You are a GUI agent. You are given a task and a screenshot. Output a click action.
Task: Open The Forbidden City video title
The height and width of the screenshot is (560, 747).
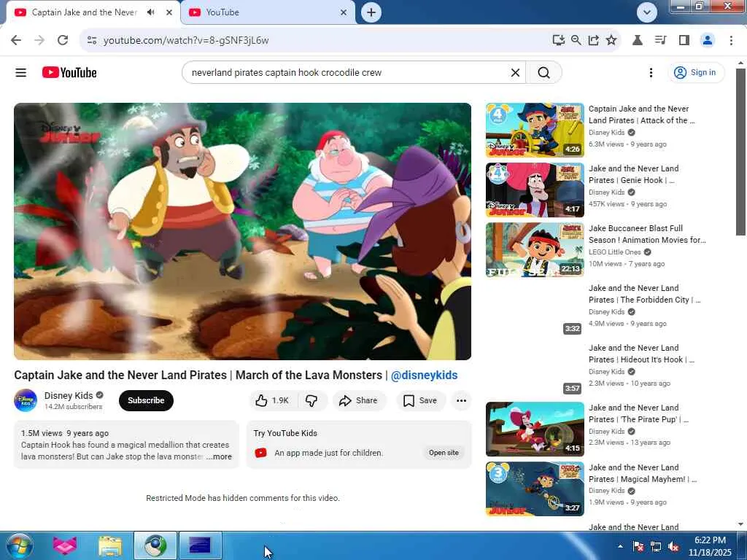pos(645,294)
